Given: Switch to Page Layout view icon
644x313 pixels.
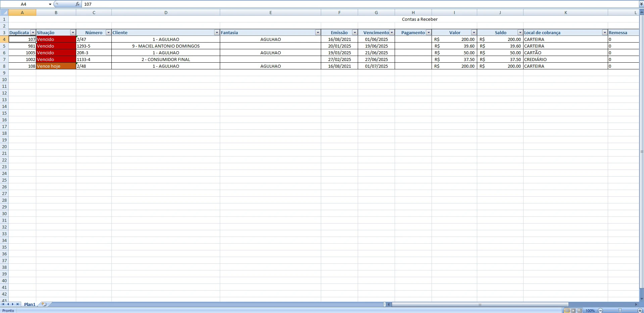Looking at the screenshot, I should [x=574, y=310].
